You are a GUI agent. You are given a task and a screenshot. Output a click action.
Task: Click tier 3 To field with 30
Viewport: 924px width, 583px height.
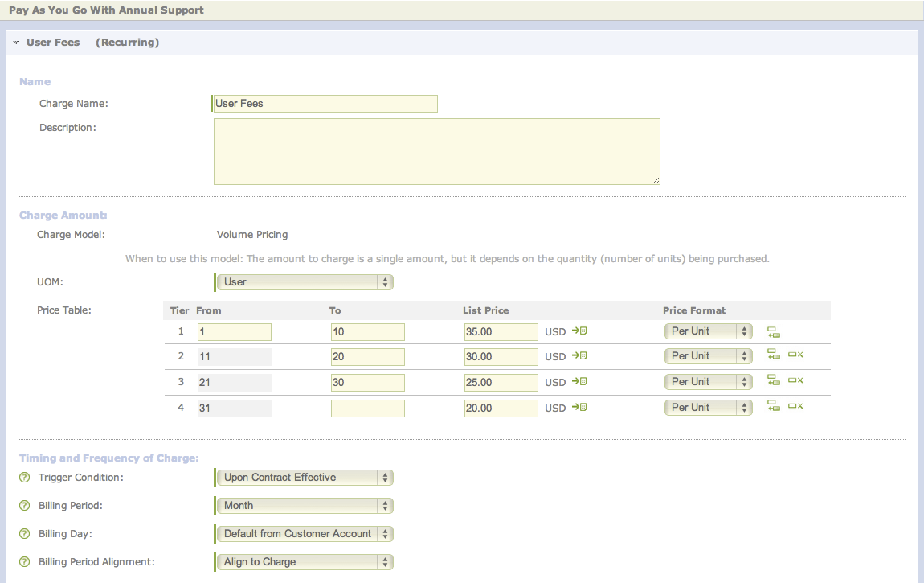coord(368,383)
